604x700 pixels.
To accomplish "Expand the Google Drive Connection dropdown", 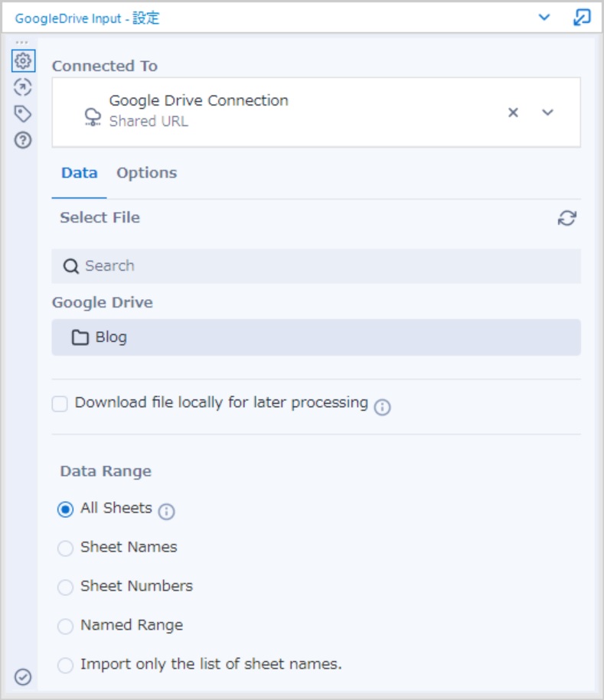I will coord(547,112).
